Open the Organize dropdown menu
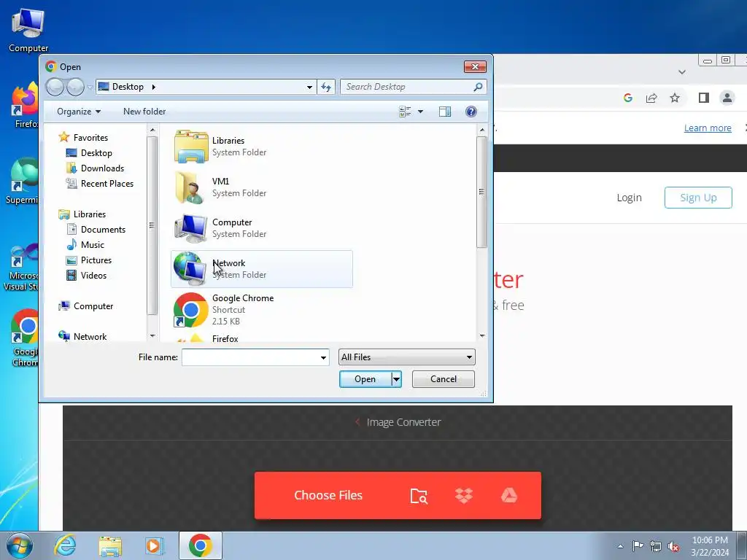The height and width of the screenshot is (560, 747). [x=79, y=112]
